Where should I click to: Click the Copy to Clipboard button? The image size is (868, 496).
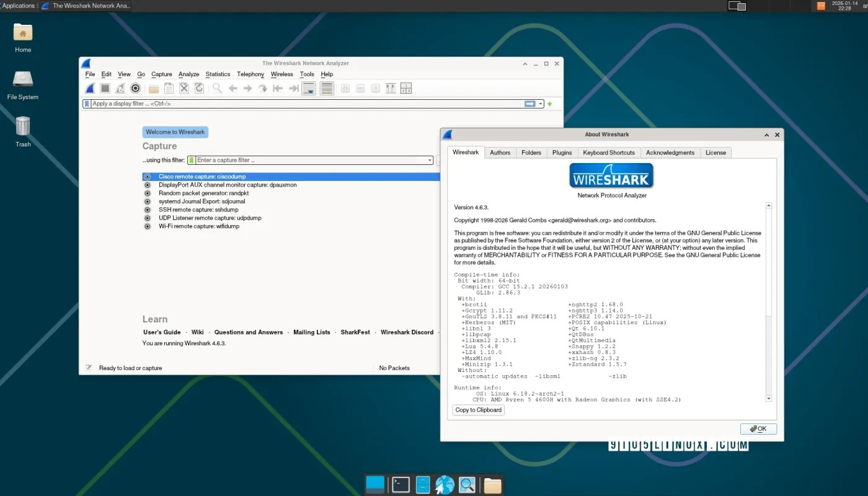[478, 410]
